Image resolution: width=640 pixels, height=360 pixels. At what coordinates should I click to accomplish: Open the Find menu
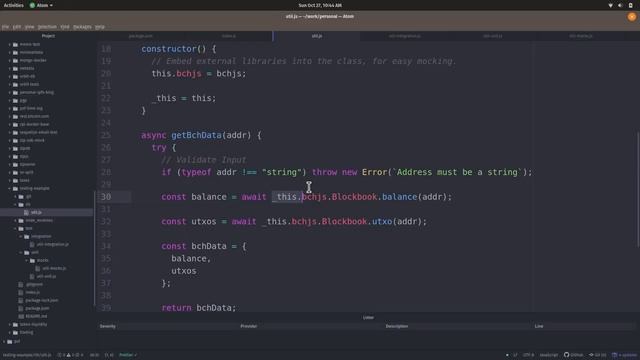coord(65,27)
